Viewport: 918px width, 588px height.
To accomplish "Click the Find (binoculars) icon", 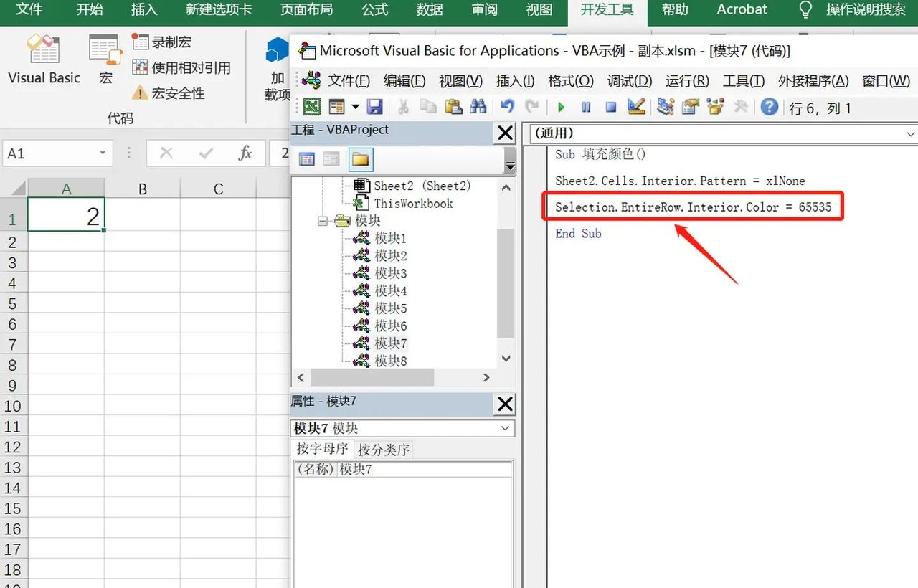I will [479, 107].
